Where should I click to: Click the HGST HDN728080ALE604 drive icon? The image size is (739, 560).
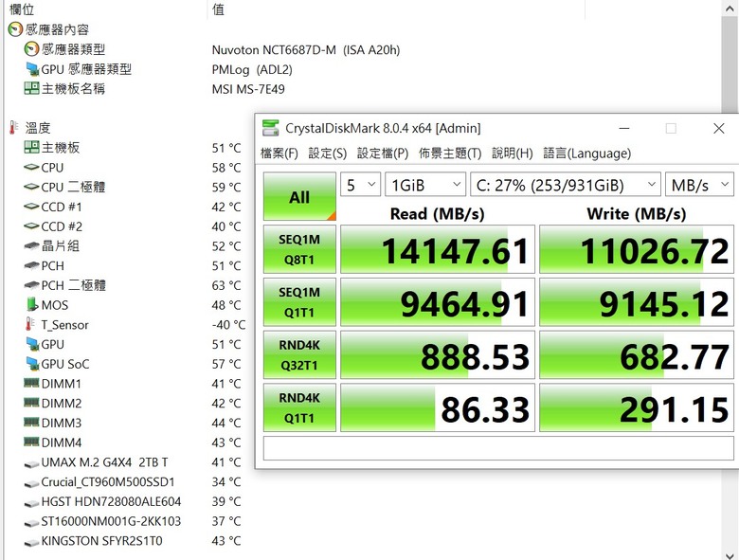31,503
